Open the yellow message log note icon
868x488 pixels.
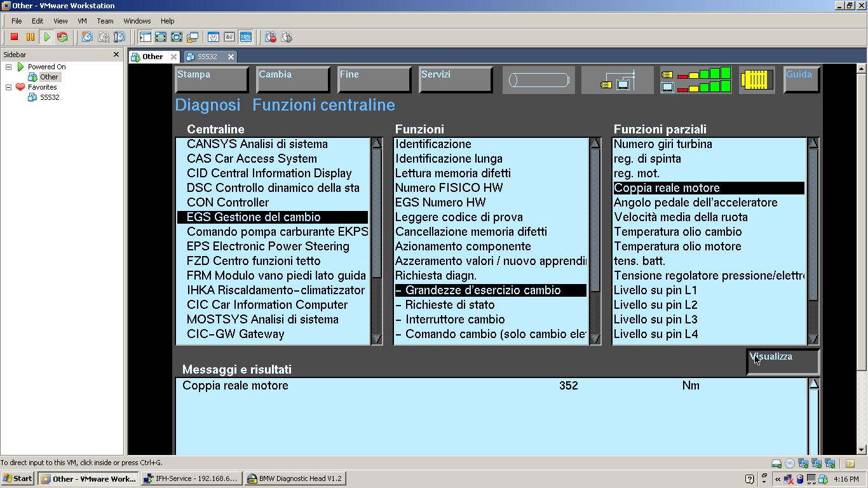850,463
